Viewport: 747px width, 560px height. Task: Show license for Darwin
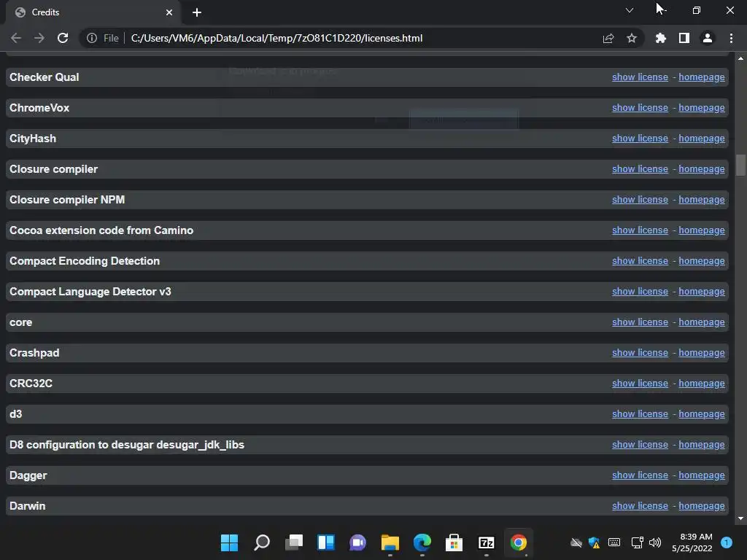(x=640, y=506)
